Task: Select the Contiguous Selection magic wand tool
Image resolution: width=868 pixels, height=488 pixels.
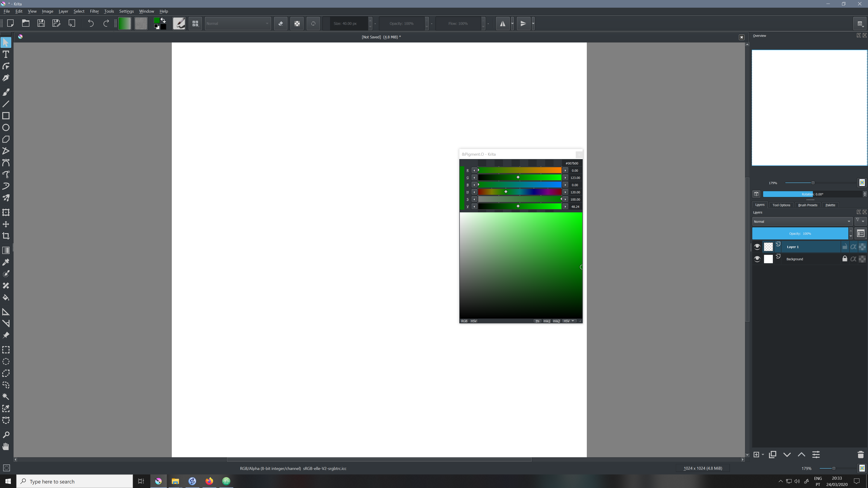Action: [6, 397]
